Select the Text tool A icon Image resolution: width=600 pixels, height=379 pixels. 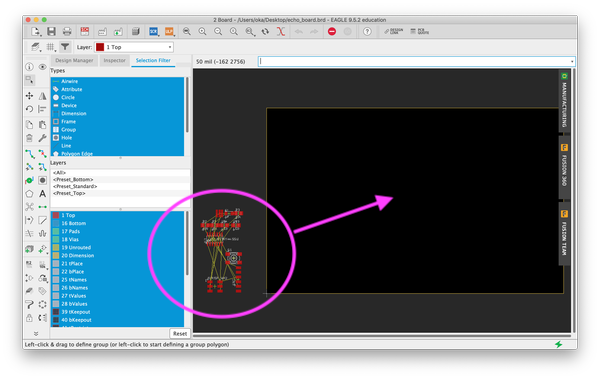42,194
